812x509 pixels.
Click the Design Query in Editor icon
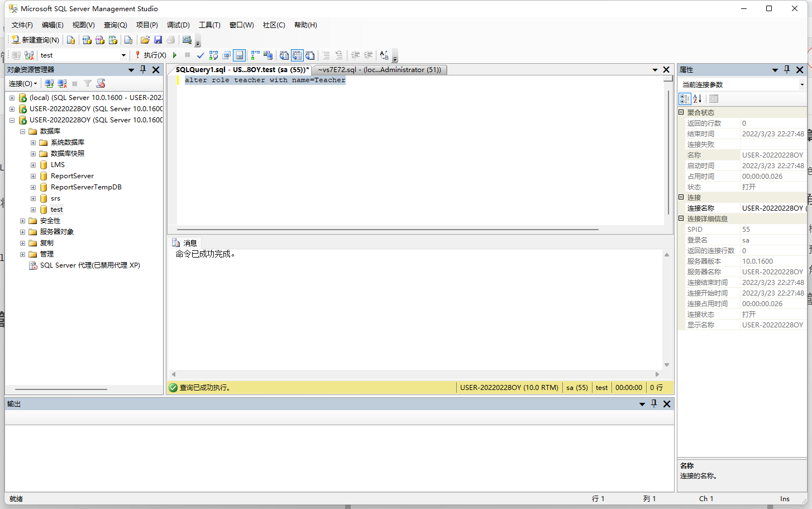[x=226, y=55]
